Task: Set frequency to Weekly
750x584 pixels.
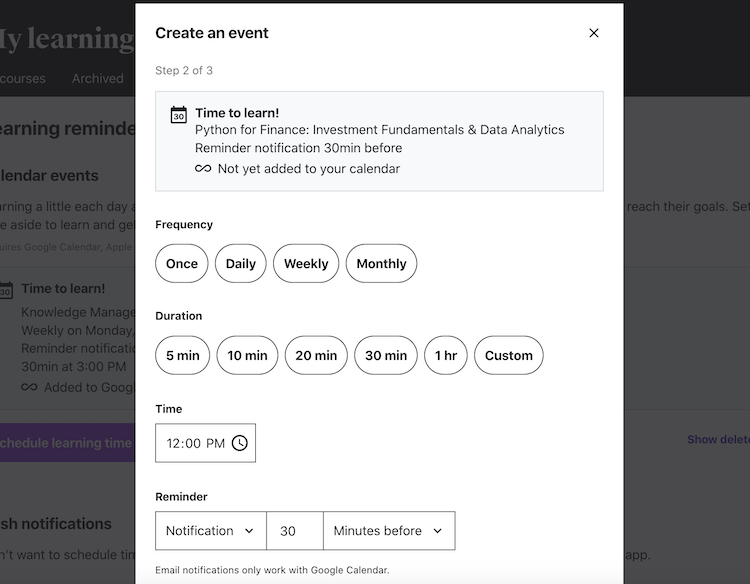Action: click(x=306, y=264)
